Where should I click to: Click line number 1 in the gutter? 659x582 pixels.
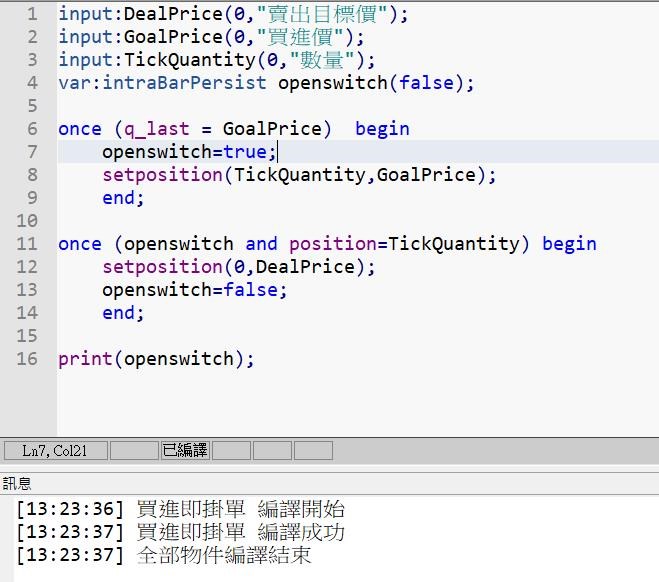point(32,14)
